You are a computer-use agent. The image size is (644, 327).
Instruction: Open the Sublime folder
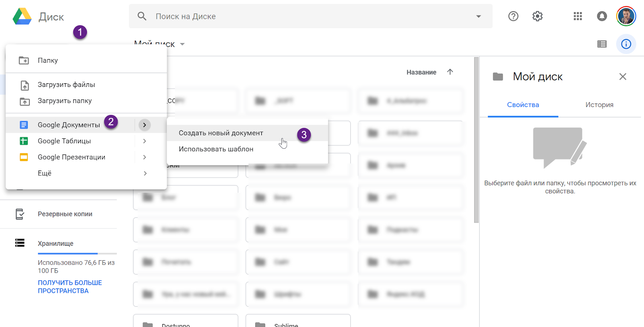pos(298,321)
